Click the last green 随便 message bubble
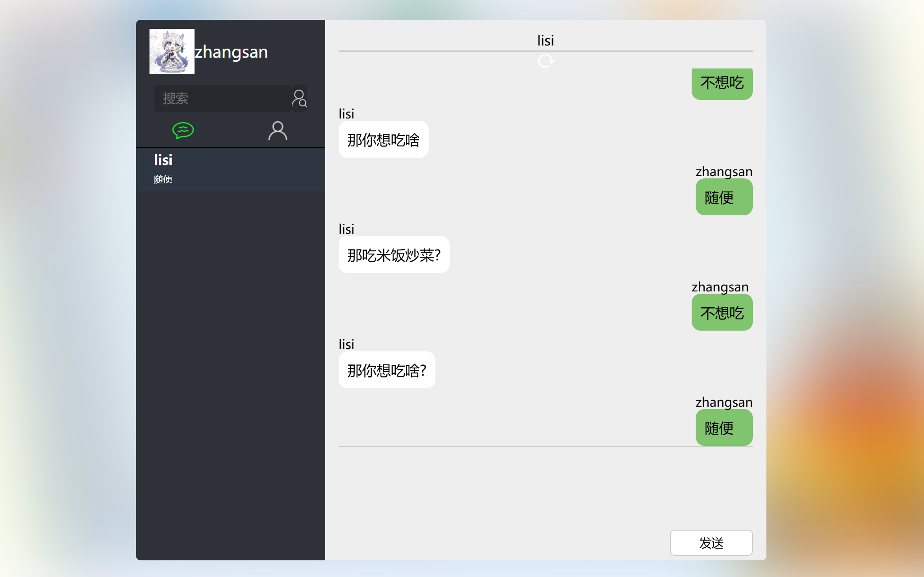The width and height of the screenshot is (924, 577). click(724, 427)
